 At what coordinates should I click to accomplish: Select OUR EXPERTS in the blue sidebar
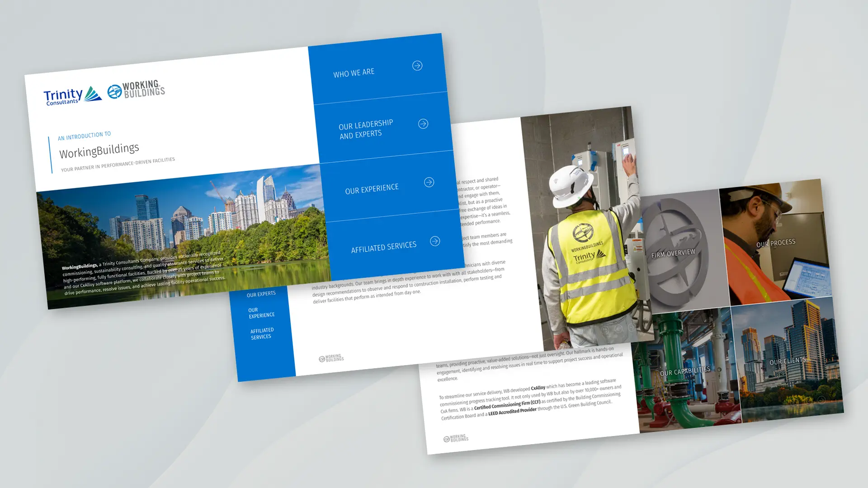(261, 294)
